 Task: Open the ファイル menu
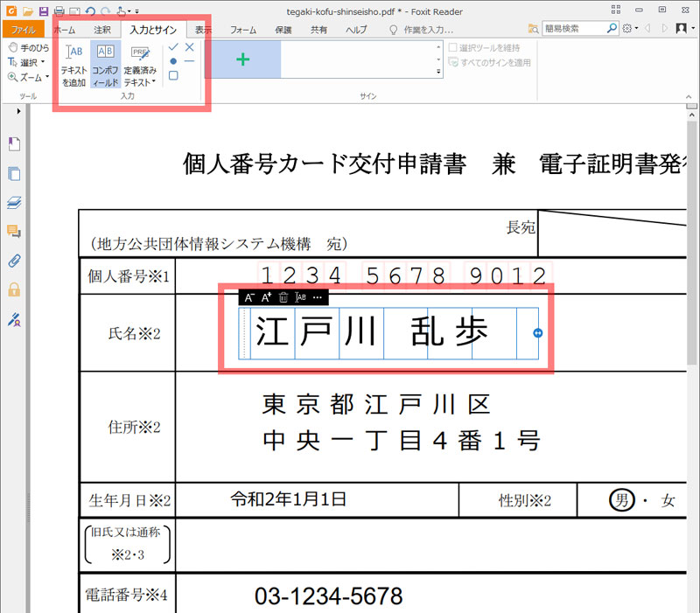pos(22,29)
